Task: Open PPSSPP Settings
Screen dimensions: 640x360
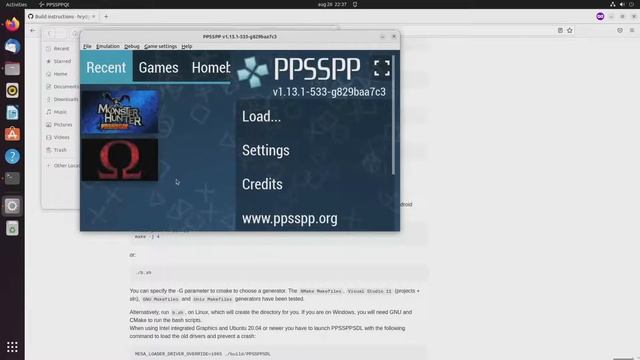Action: [266, 151]
